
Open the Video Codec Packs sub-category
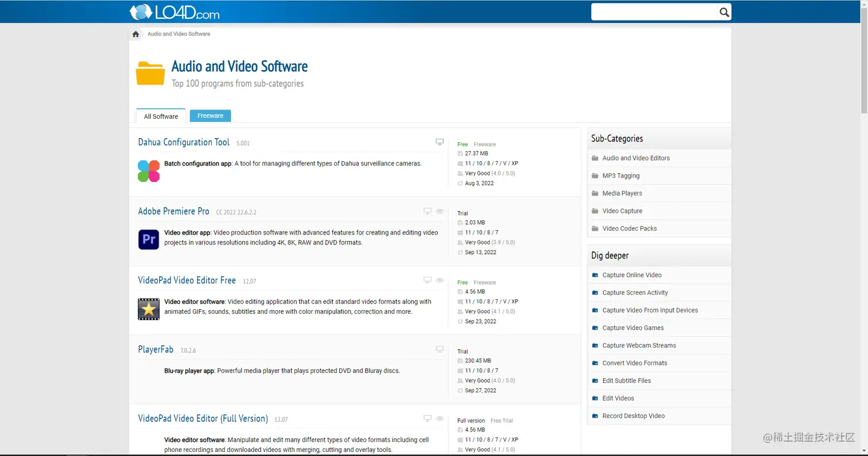pyautogui.click(x=629, y=228)
